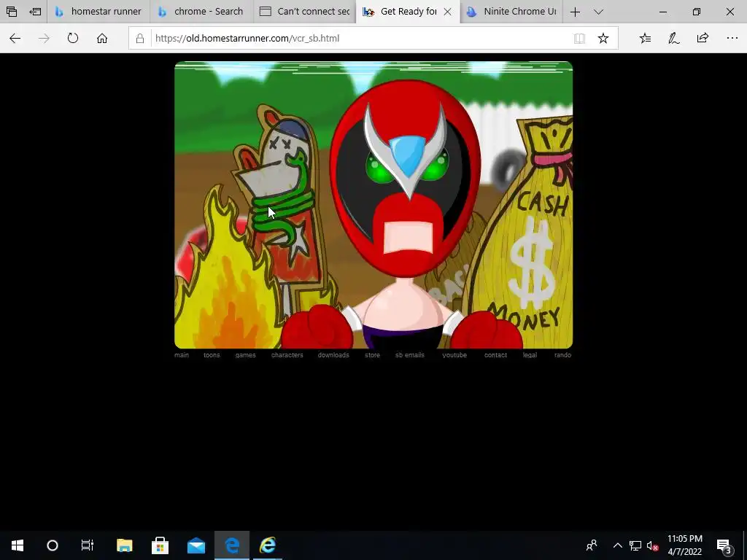Open Cortana search circle
The height and width of the screenshot is (560, 747).
(x=53, y=545)
